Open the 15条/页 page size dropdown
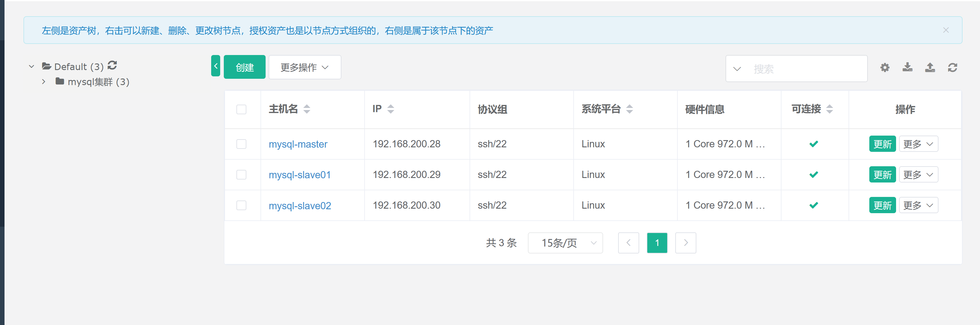 (x=565, y=243)
